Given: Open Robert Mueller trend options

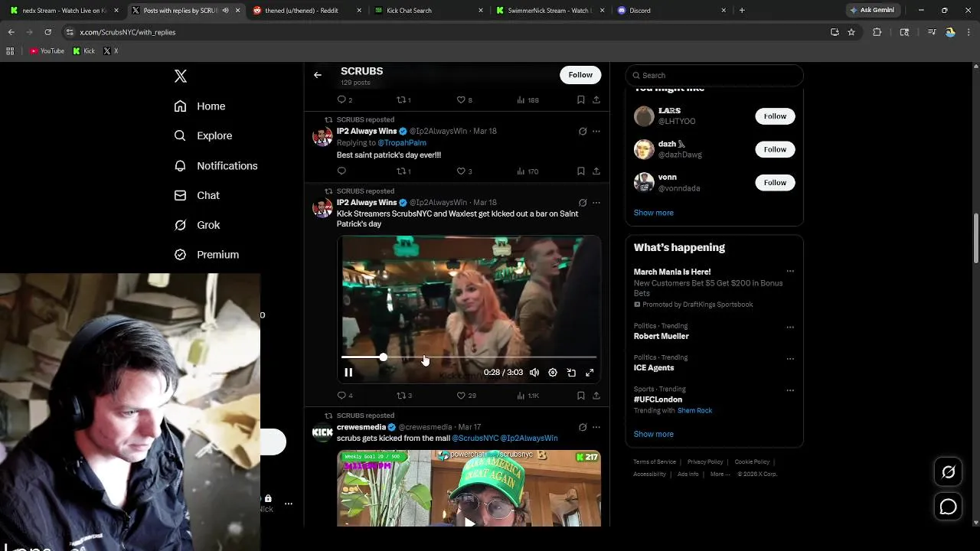Looking at the screenshot, I should pos(790,328).
